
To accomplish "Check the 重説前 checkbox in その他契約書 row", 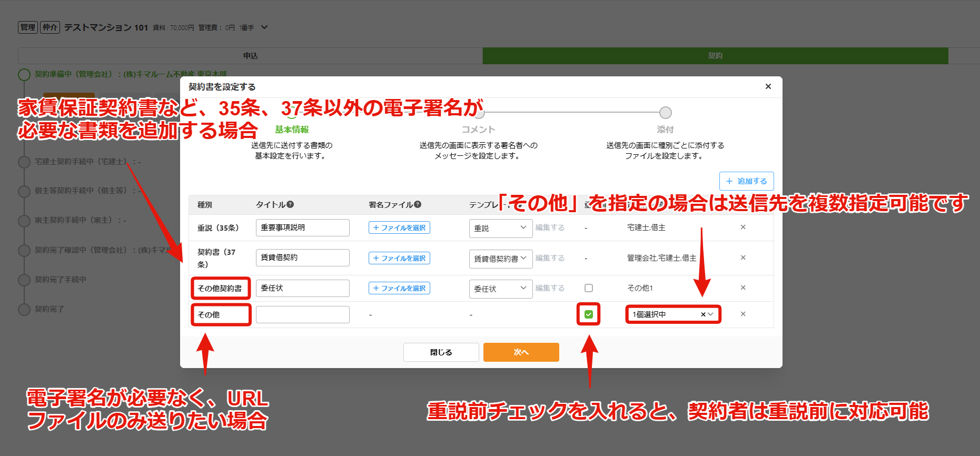I will pyautogui.click(x=589, y=288).
